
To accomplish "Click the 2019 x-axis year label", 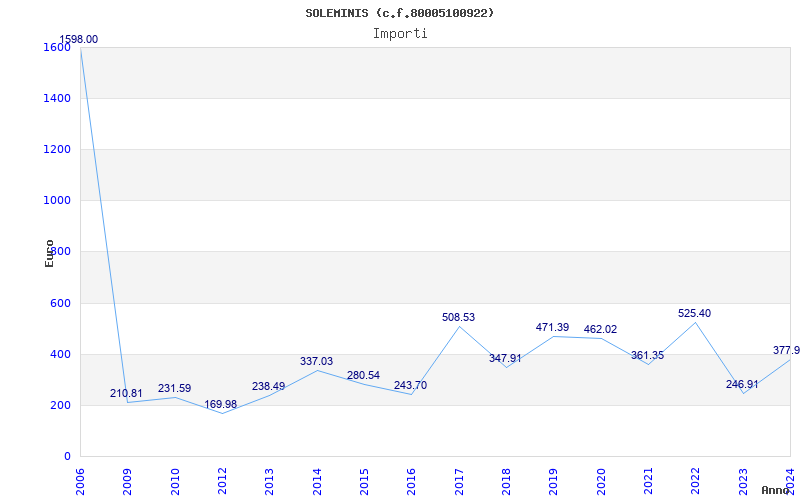I will pos(553,482).
